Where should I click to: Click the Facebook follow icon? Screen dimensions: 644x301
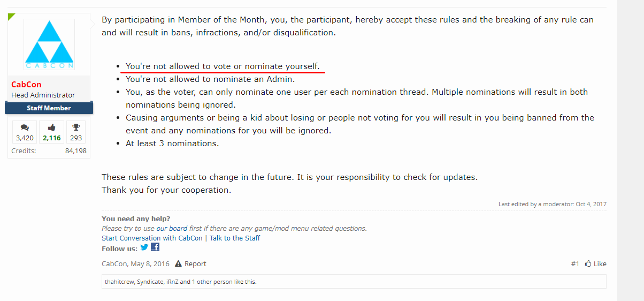[155, 247]
